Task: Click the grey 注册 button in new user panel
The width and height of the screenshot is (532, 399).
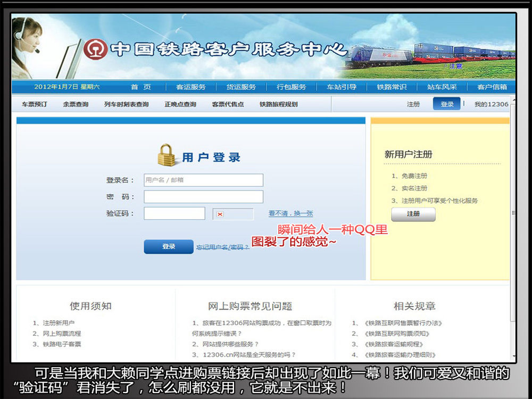Action: point(413,214)
